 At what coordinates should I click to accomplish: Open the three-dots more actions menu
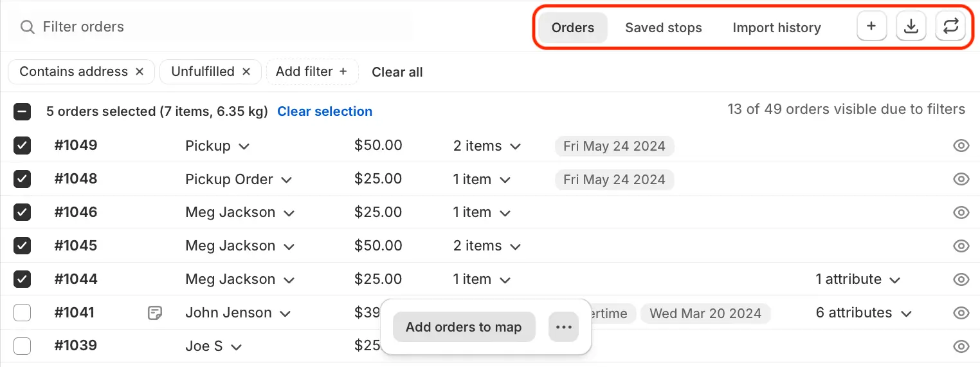(563, 327)
